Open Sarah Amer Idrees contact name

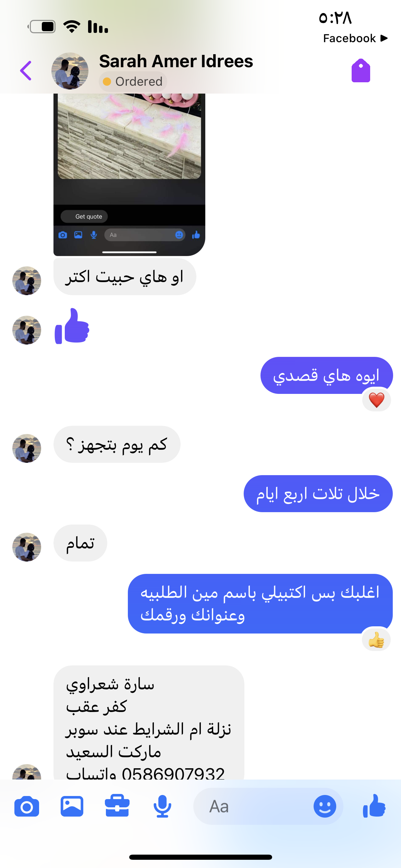[176, 61]
